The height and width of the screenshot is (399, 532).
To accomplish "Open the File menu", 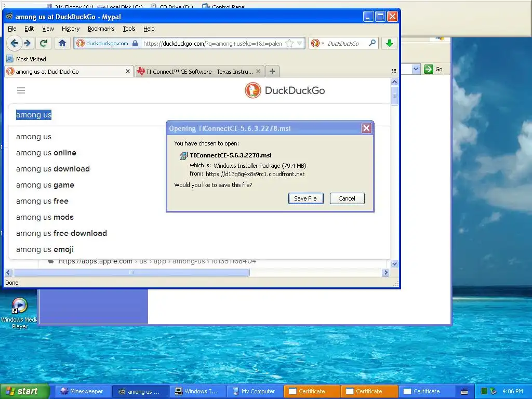I will (12, 29).
